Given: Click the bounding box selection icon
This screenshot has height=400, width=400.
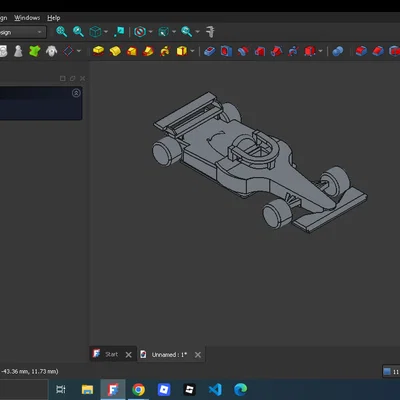Looking at the screenshot, I should (x=164, y=32).
